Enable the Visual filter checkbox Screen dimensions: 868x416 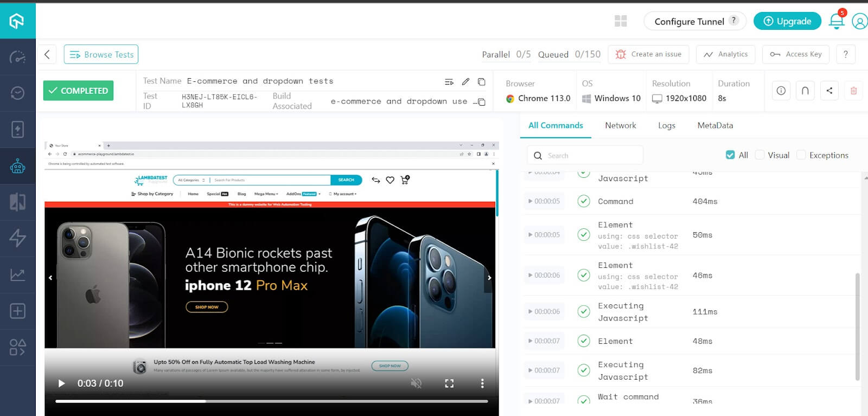click(760, 155)
